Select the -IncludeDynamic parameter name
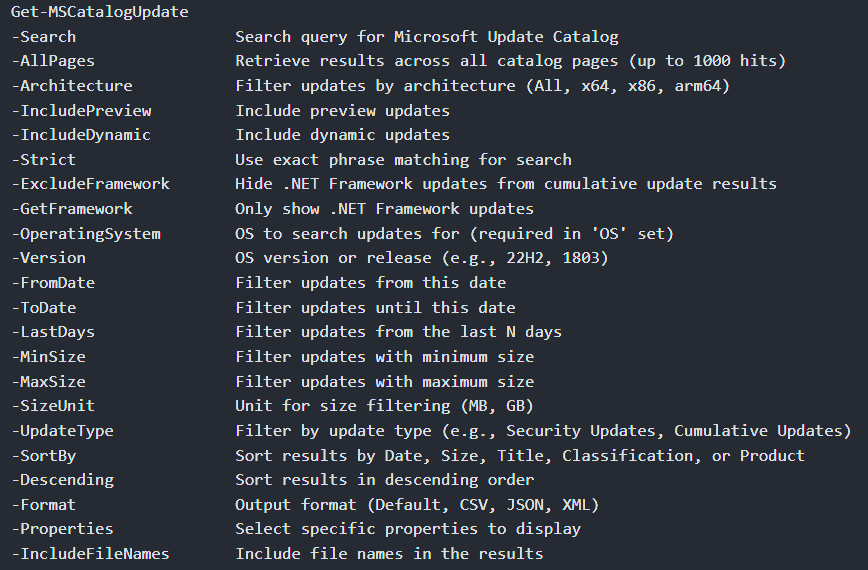 point(82,135)
